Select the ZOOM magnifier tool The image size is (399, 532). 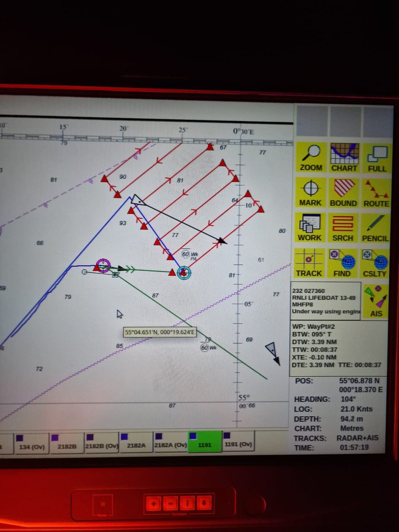[311, 157]
